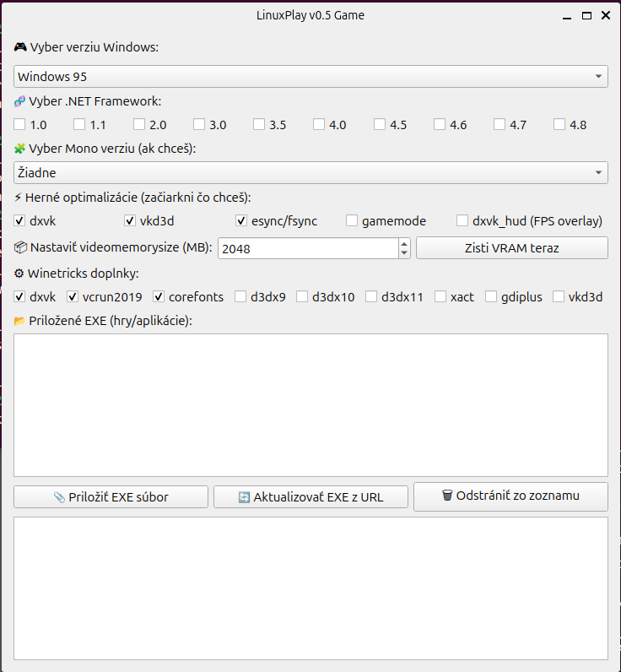621x672 pixels.
Task: Check the .NET Framework 4.8 box
Action: [x=559, y=124]
